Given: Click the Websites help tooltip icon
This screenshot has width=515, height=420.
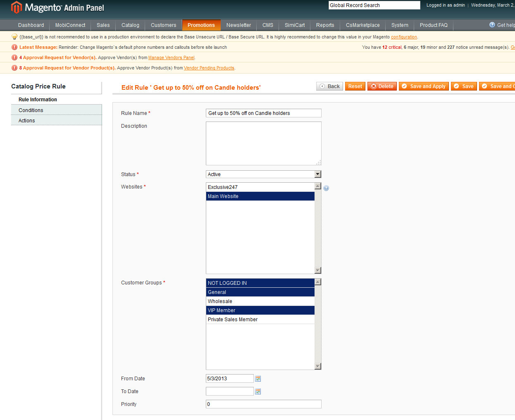Looking at the screenshot, I should 326,188.
